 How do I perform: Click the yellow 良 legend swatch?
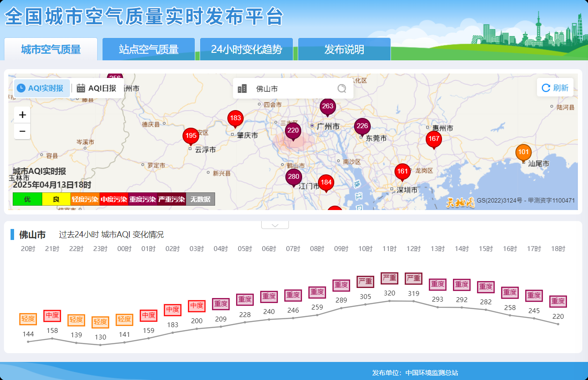pyautogui.click(x=56, y=199)
